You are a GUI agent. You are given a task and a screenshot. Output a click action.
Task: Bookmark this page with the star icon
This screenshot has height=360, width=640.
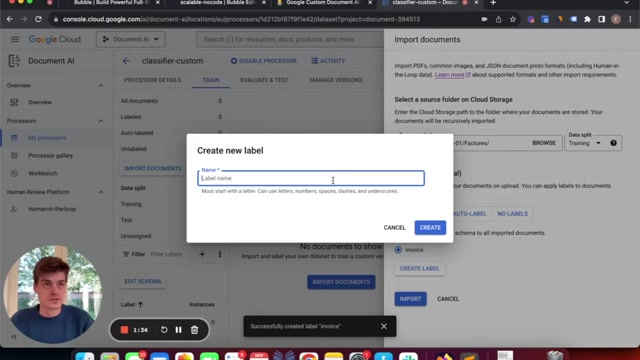513,19
